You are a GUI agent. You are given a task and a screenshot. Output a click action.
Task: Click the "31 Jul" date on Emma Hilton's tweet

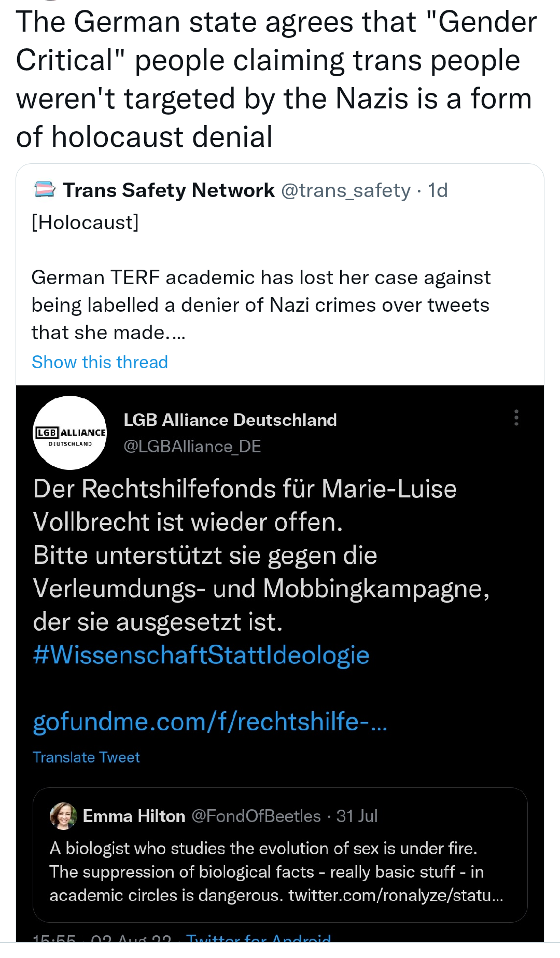tap(357, 816)
